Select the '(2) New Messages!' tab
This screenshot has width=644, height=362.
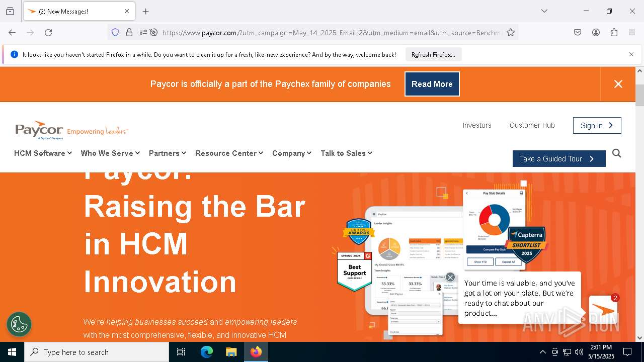(x=78, y=11)
